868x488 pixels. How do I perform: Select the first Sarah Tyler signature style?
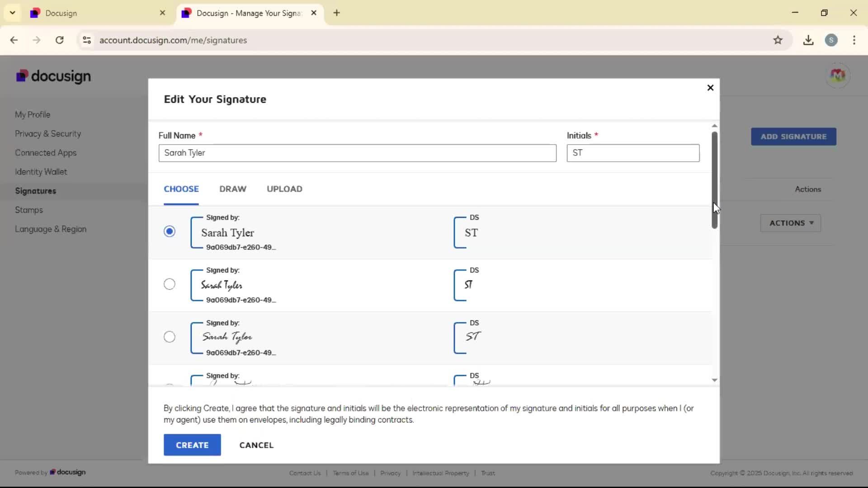[170, 231]
